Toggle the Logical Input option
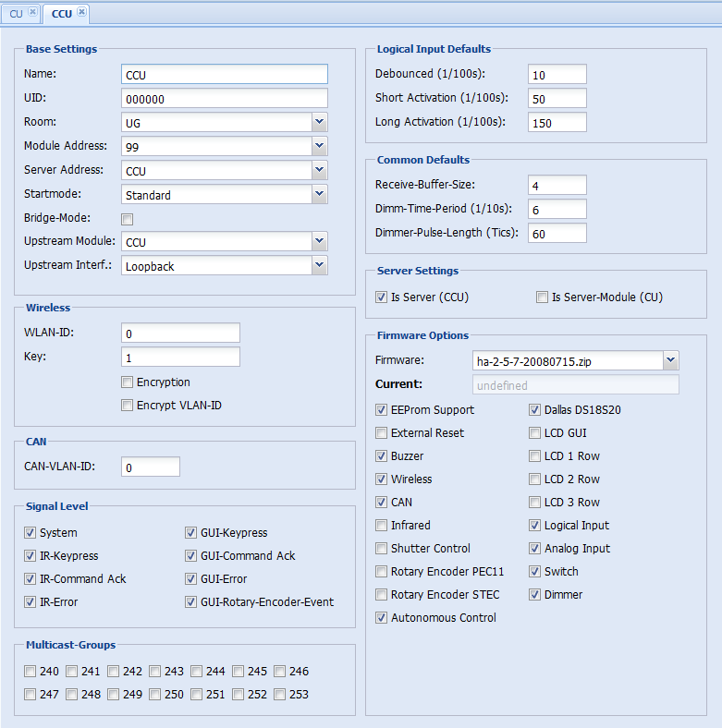This screenshot has height=728, width=722. [x=534, y=526]
